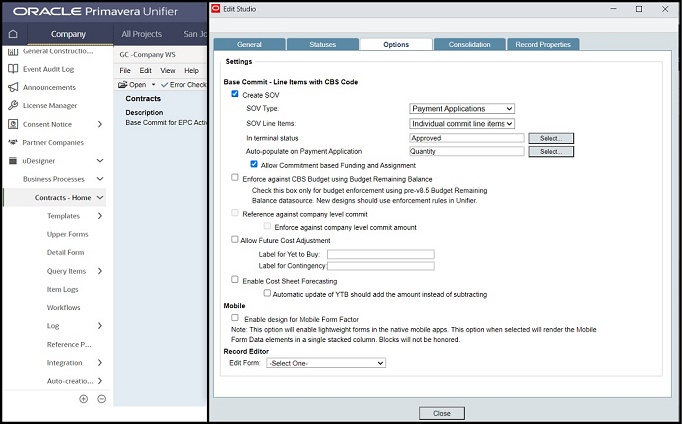Viewport: 683px width, 424px height.
Task: Click the Auto-populate Quantity field
Action: point(467,151)
